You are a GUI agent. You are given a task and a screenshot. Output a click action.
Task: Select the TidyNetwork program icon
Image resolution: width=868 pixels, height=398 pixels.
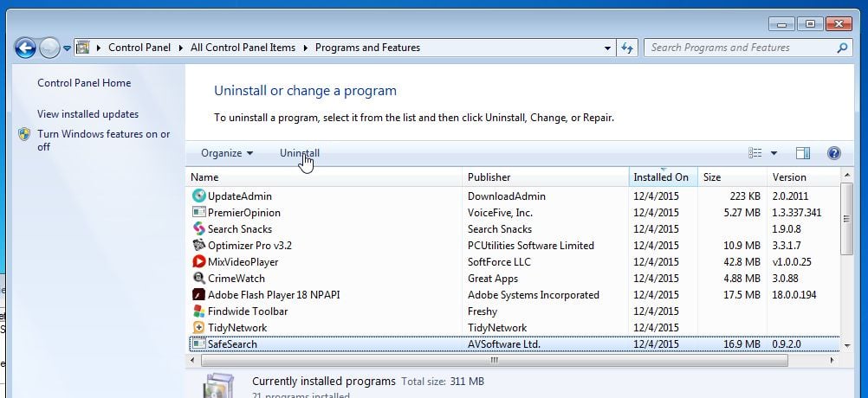click(198, 328)
